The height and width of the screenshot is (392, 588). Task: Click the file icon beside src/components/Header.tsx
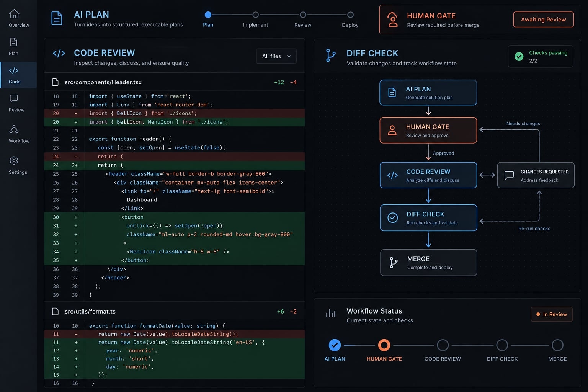coord(55,82)
